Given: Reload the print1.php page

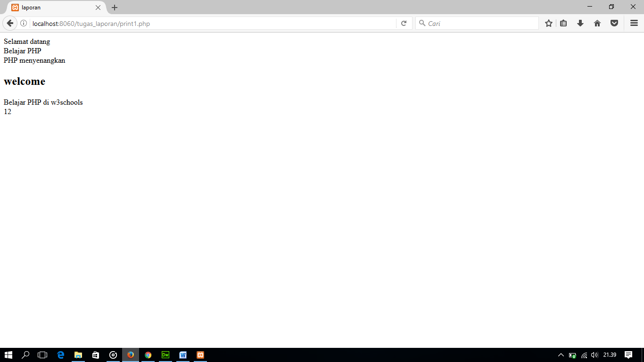Looking at the screenshot, I should click(x=404, y=23).
